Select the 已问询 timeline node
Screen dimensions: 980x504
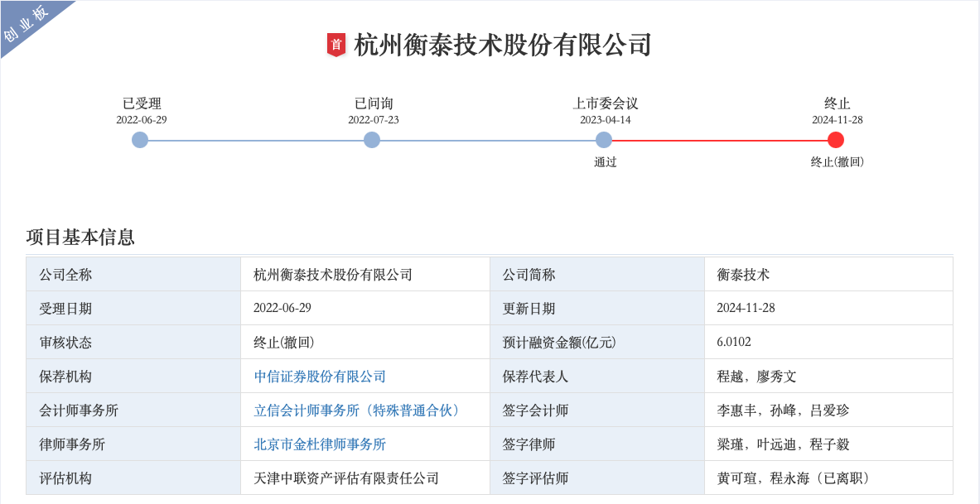click(372, 140)
